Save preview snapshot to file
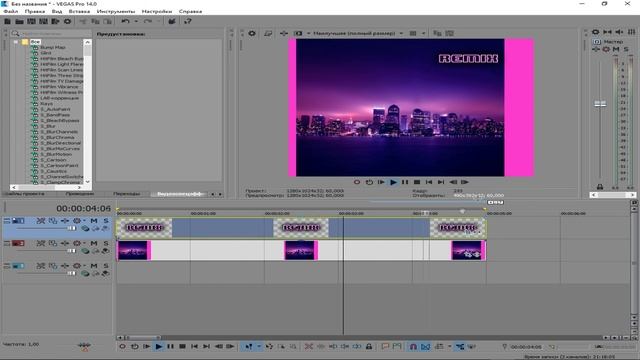 point(449,33)
